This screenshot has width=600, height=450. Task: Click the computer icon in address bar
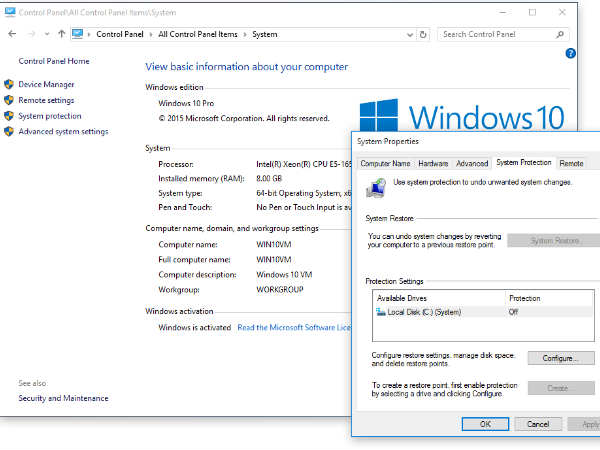point(78,34)
